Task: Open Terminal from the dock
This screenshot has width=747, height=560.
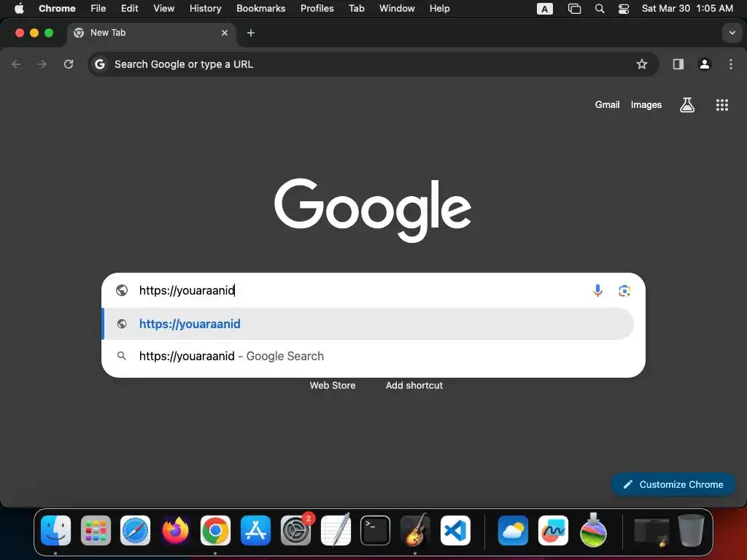Action: [x=376, y=531]
